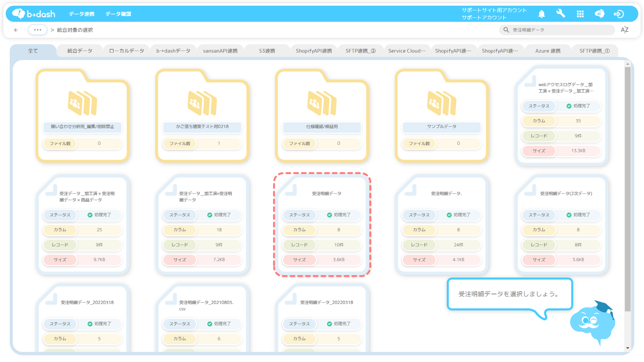This screenshot has width=644, height=362.
Task: Click the b→dash logo
Action: coord(33,14)
